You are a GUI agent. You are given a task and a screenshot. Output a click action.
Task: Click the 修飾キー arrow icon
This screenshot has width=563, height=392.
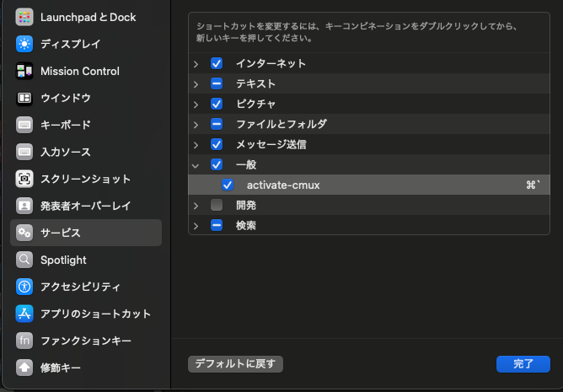[24, 368]
